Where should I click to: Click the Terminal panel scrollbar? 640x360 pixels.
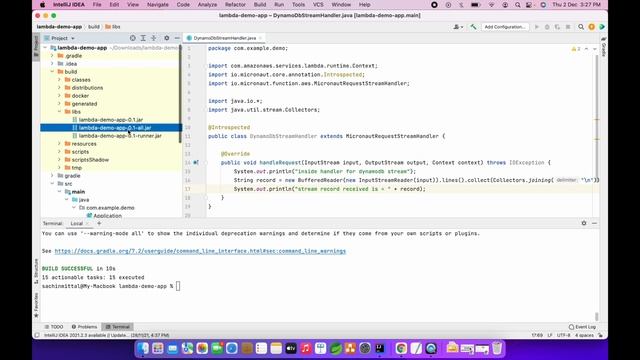(x=597, y=316)
